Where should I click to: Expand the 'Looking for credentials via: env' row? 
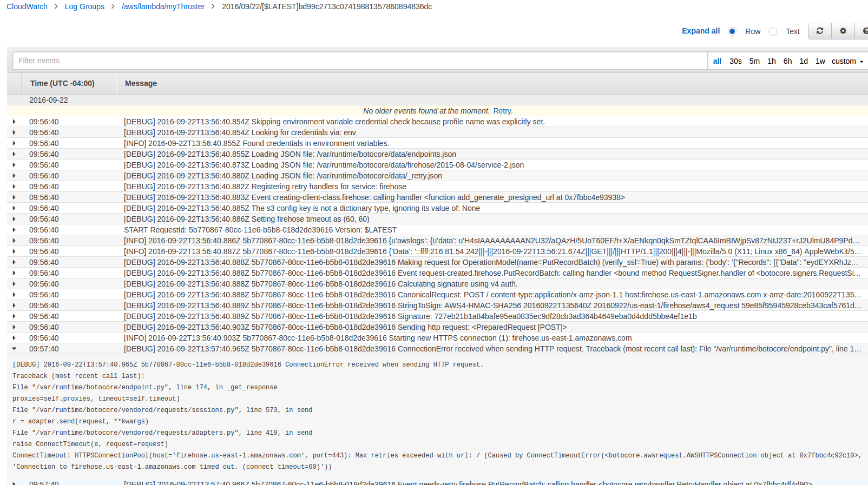[x=14, y=132]
